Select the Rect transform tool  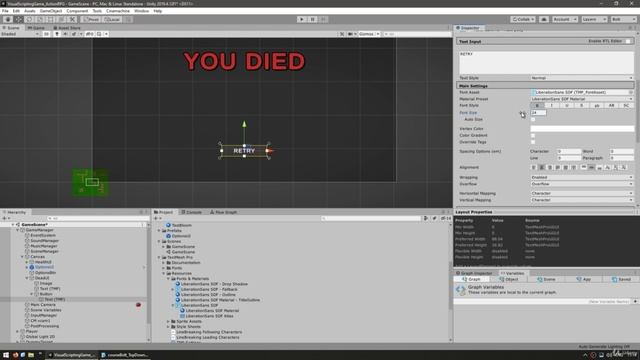click(x=51, y=19)
